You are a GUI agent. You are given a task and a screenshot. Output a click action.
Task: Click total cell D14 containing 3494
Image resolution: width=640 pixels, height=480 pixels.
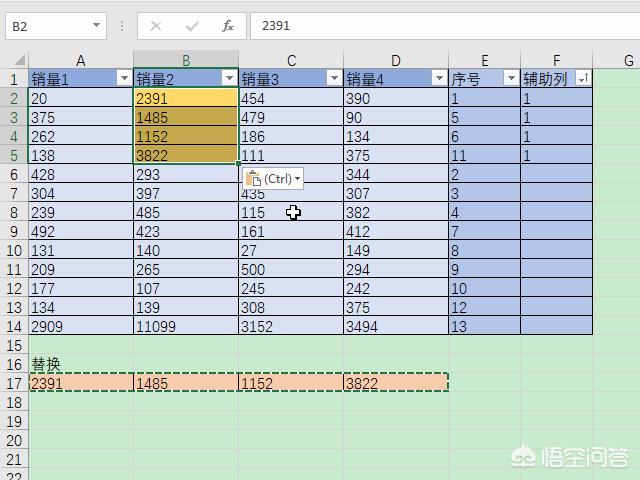tap(396, 327)
